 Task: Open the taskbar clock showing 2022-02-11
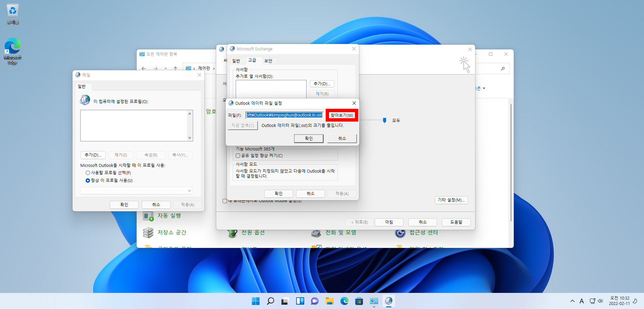click(619, 301)
